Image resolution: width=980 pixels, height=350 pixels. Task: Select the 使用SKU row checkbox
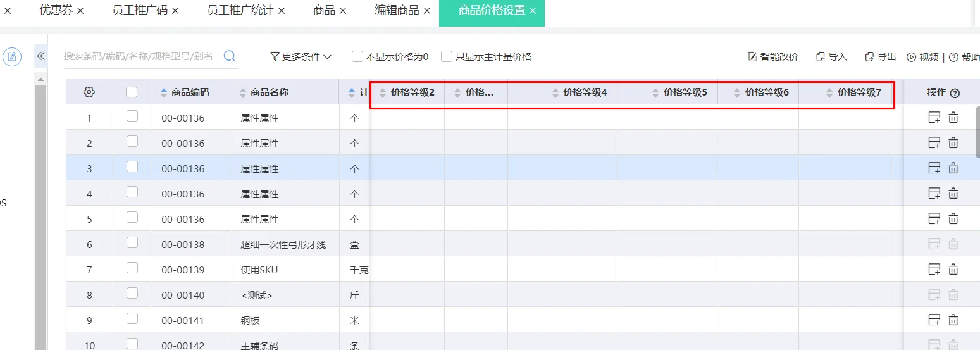(x=132, y=268)
